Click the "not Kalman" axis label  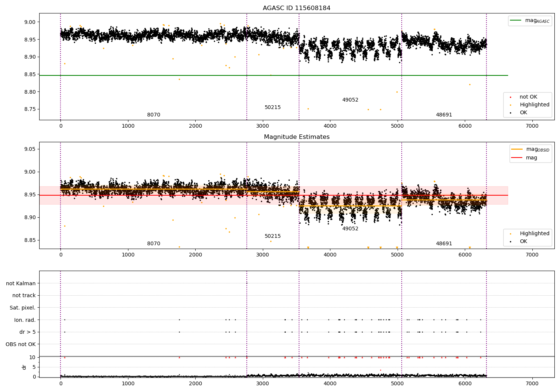21,283
